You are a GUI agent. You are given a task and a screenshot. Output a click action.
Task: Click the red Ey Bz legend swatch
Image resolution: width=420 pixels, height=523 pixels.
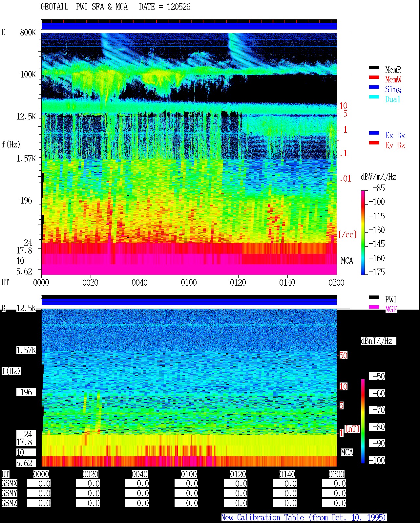pos(374,143)
